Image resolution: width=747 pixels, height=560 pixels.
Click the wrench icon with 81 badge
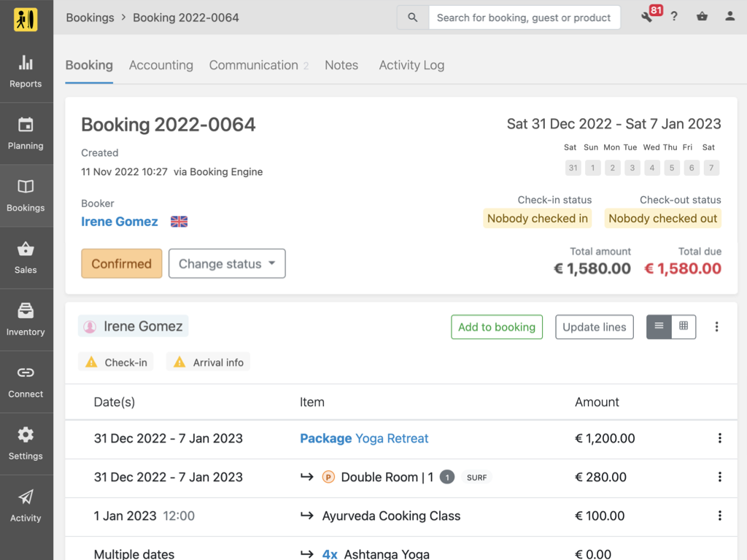click(646, 16)
